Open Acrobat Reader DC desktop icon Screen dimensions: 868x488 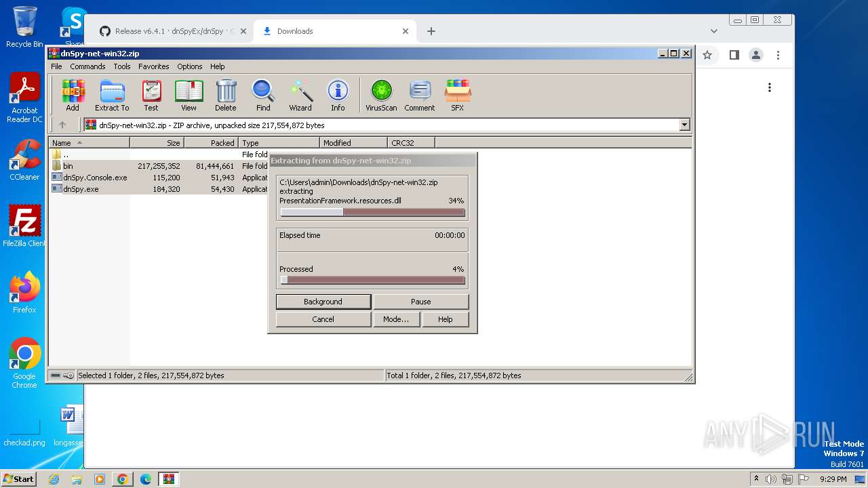tap(24, 98)
